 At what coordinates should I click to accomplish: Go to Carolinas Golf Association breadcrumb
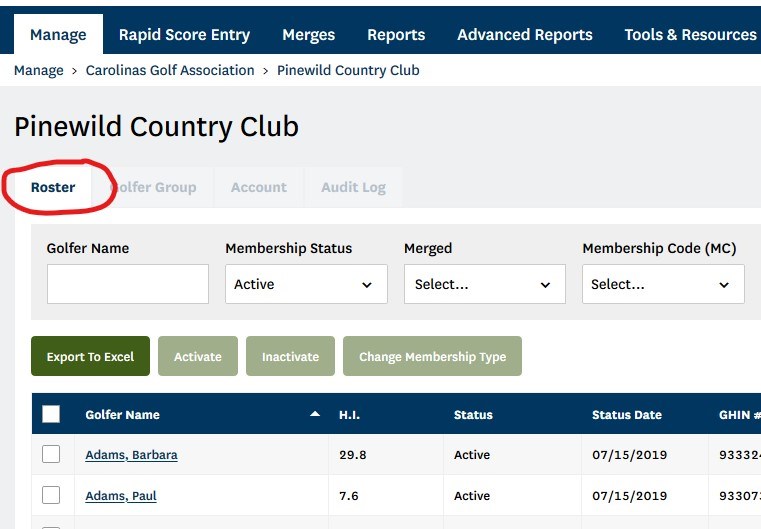[170, 70]
